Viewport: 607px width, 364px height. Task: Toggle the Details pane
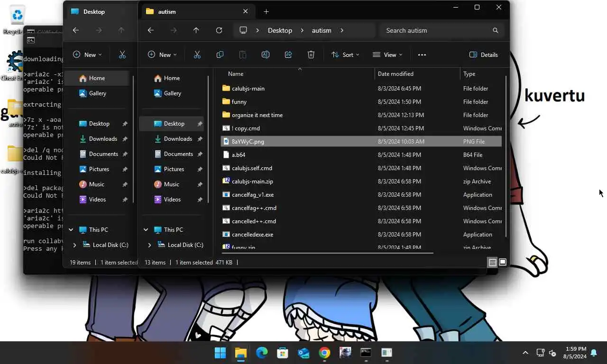coord(484,55)
